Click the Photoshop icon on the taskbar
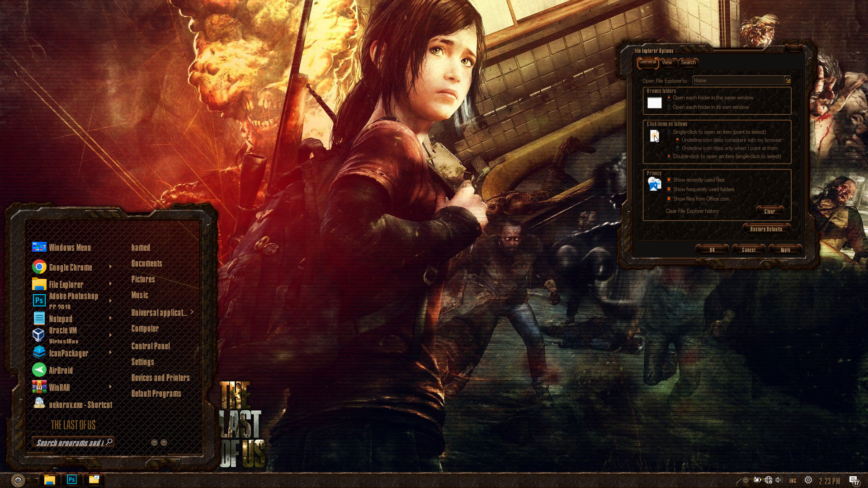 pyautogui.click(x=71, y=480)
